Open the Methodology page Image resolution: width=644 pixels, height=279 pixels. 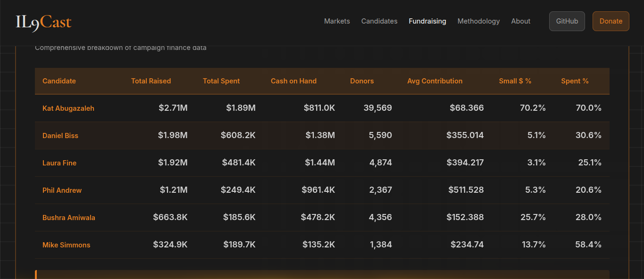point(478,21)
